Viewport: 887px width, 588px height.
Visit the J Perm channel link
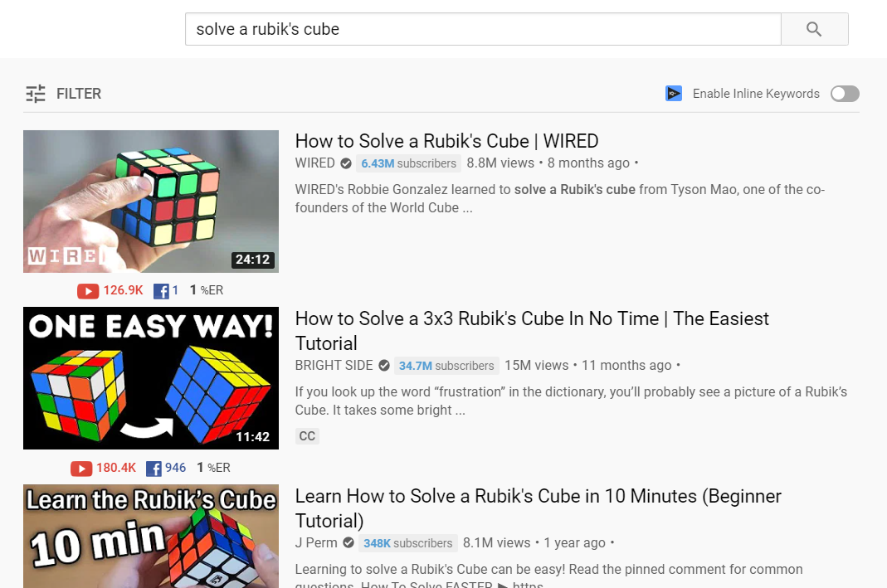tap(316, 542)
